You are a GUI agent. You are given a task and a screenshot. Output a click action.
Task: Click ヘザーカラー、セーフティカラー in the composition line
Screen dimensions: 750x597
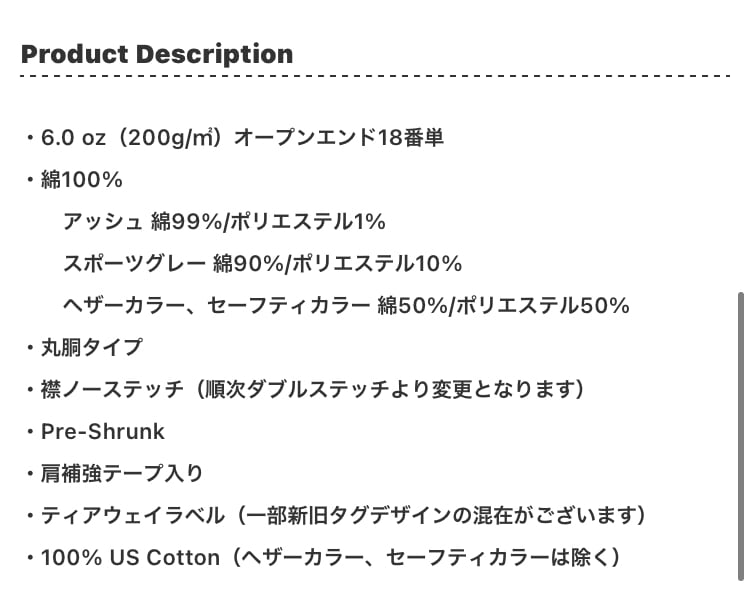click(215, 306)
